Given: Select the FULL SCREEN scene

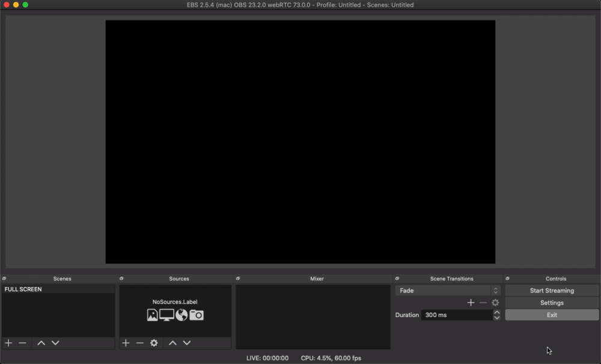Looking at the screenshot, I should (58, 290).
